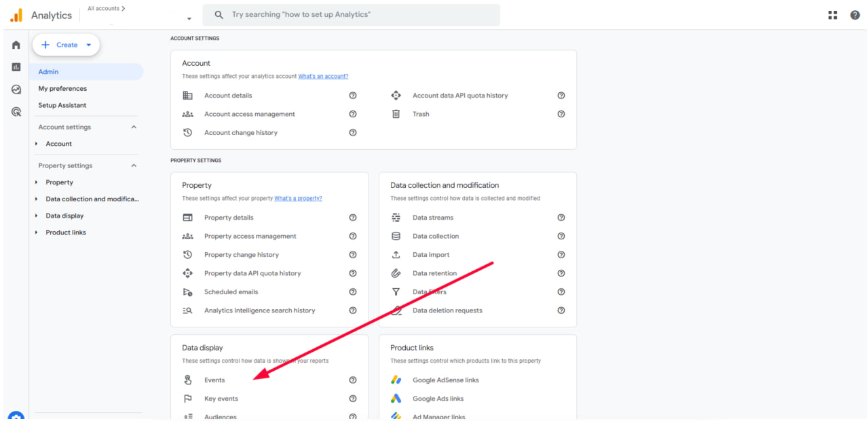This screenshot has width=868, height=421.
Task: Click the Data streams icon
Action: point(396,218)
